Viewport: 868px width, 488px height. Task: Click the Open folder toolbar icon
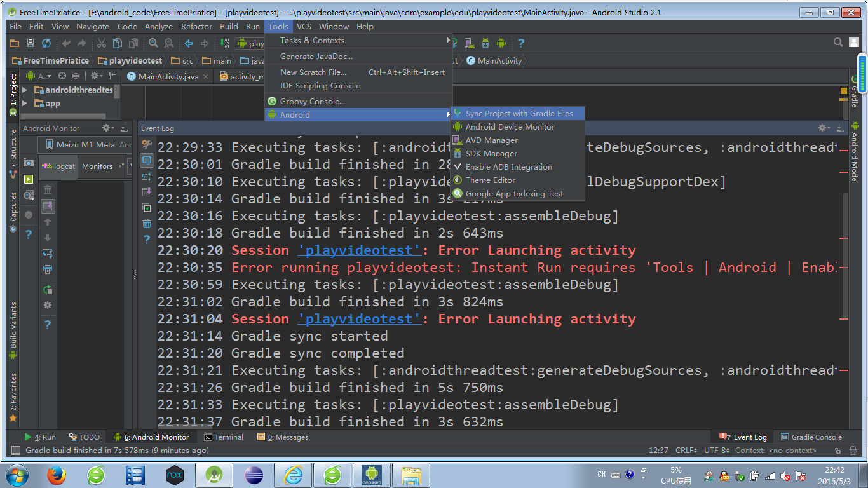[15, 43]
